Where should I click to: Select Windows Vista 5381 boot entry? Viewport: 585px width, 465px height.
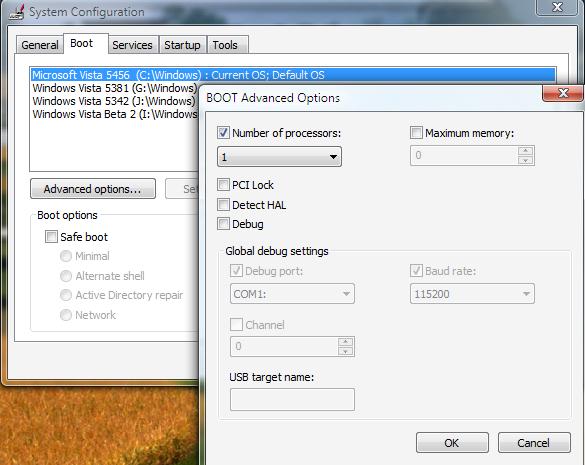click(115, 88)
